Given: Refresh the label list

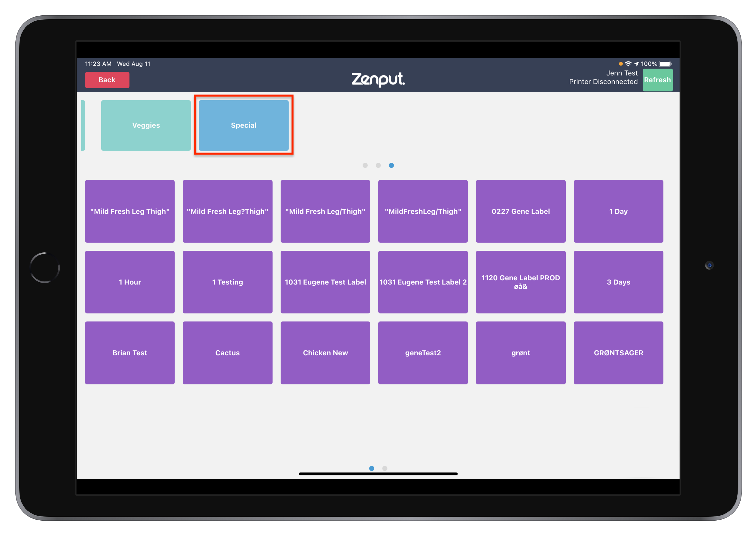Looking at the screenshot, I should pos(657,80).
